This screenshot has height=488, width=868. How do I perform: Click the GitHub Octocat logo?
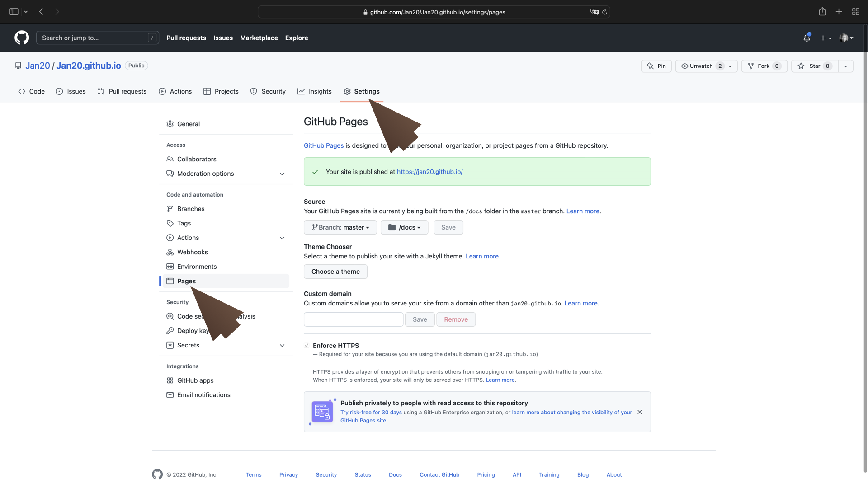point(22,38)
